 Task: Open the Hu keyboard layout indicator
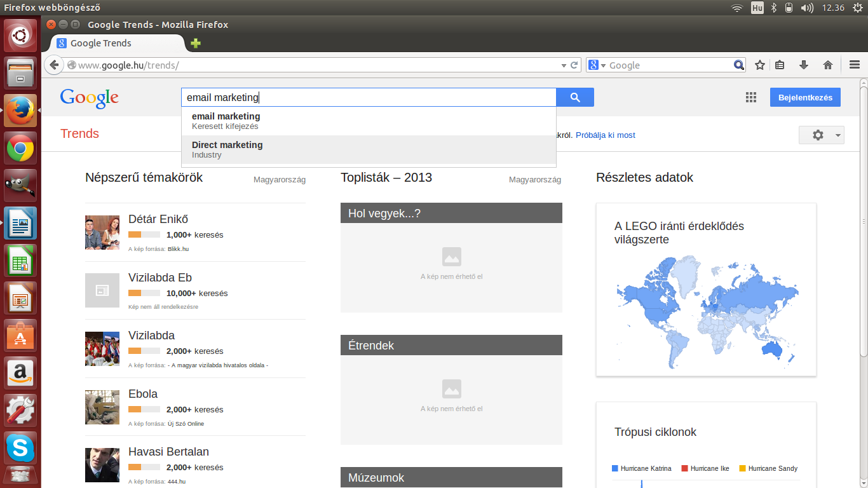click(757, 8)
